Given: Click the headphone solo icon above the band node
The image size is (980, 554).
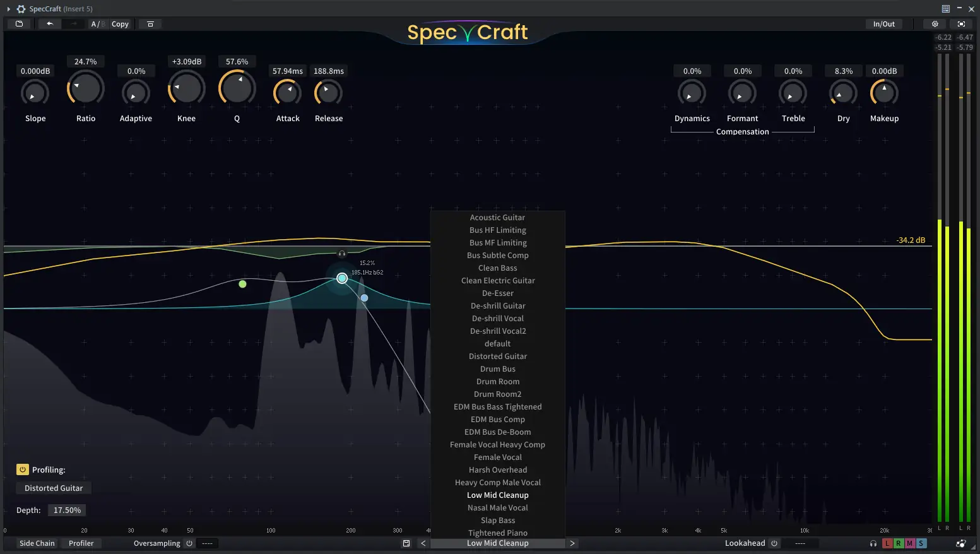Looking at the screenshot, I should click(342, 254).
